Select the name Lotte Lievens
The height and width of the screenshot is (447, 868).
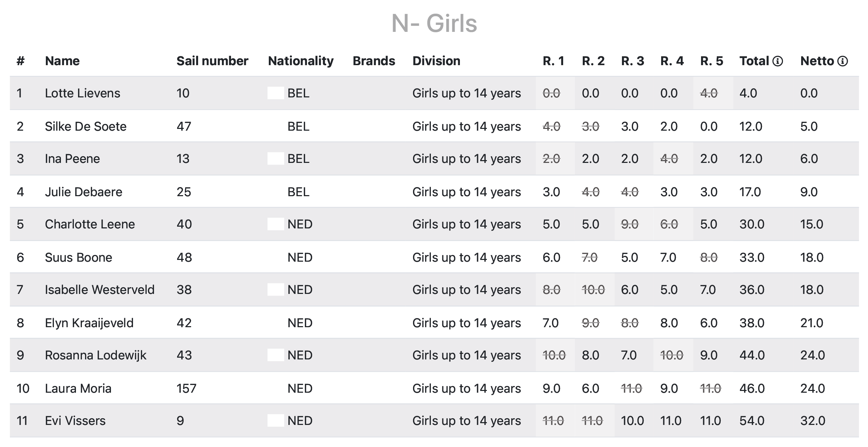83,93
